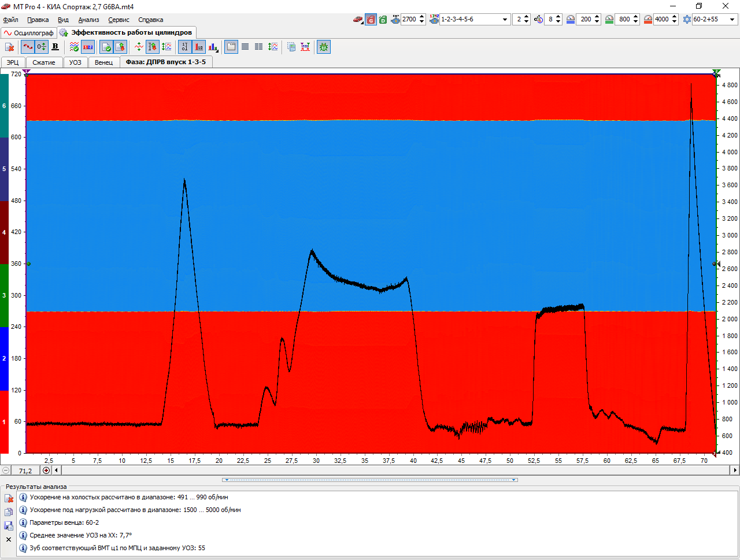Image resolution: width=740 pixels, height=560 pixels.
Task: Click the waveform with green check icon
Action: click(x=75, y=47)
